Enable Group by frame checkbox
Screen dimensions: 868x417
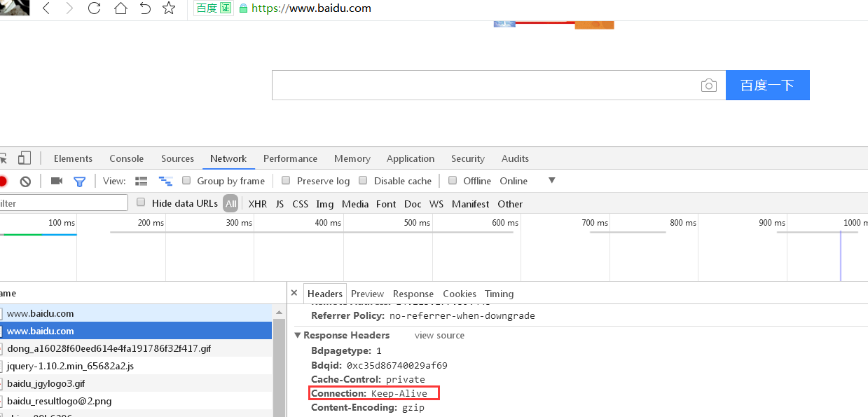[x=186, y=180]
